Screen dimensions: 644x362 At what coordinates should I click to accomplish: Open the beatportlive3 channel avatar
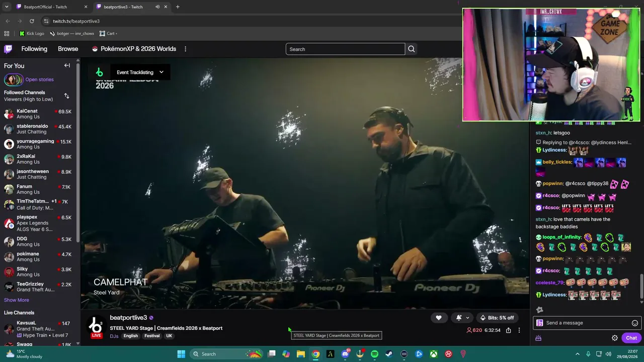pyautogui.click(x=95, y=325)
